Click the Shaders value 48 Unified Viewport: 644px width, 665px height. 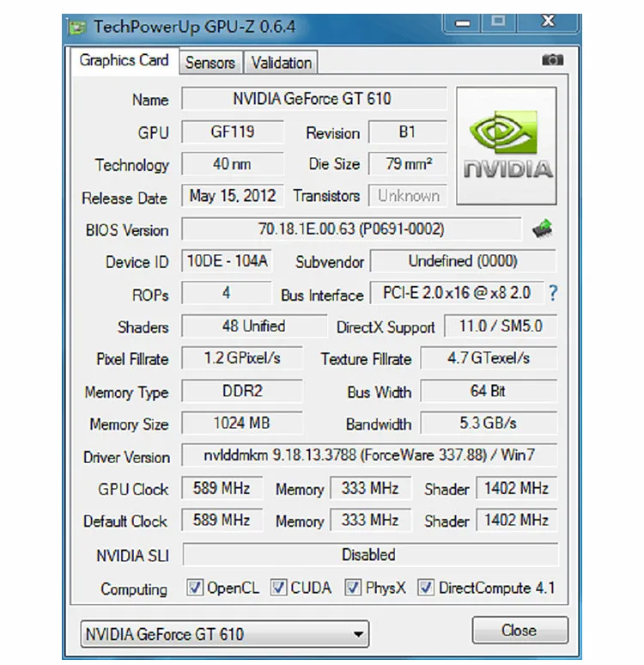point(254,326)
